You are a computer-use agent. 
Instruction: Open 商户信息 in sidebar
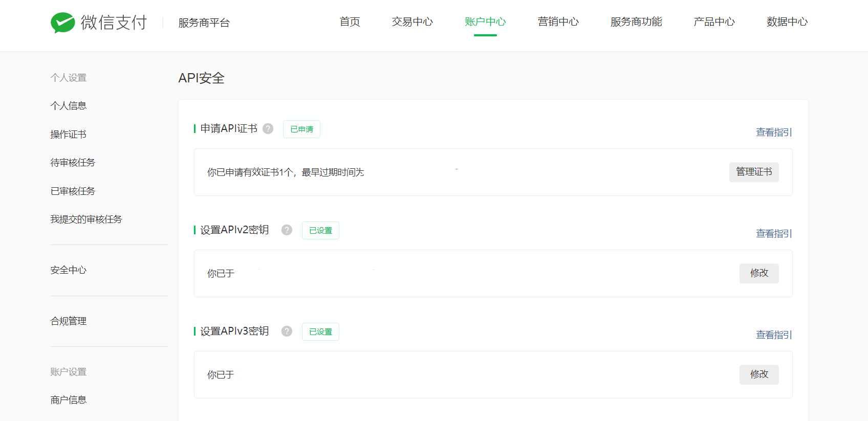pos(69,400)
